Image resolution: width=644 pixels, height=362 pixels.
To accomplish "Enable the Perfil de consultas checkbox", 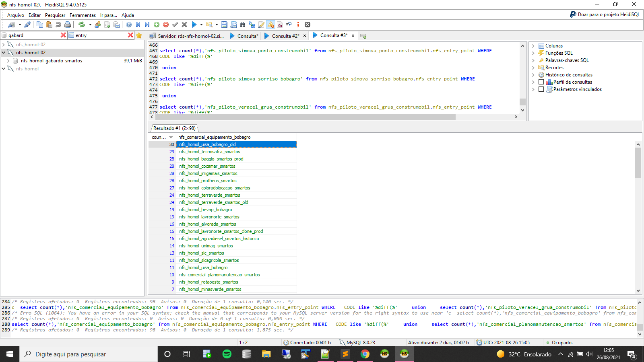I will [541, 82].
